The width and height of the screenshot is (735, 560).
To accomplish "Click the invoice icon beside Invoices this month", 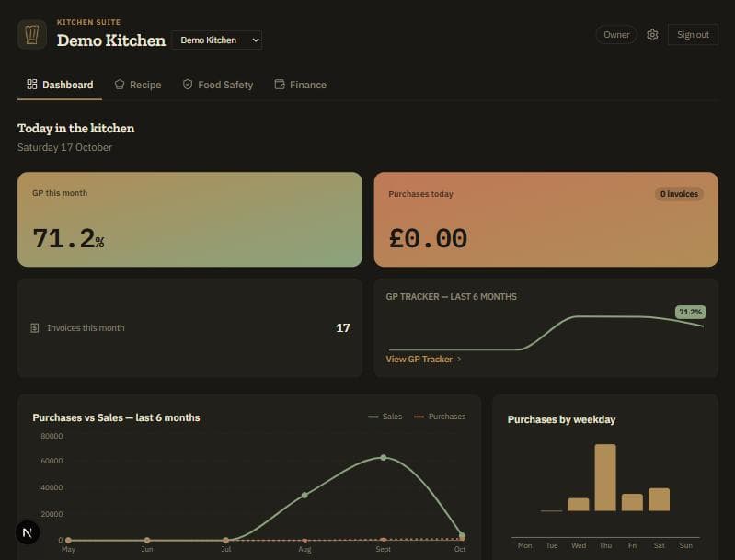I will 35,328.
